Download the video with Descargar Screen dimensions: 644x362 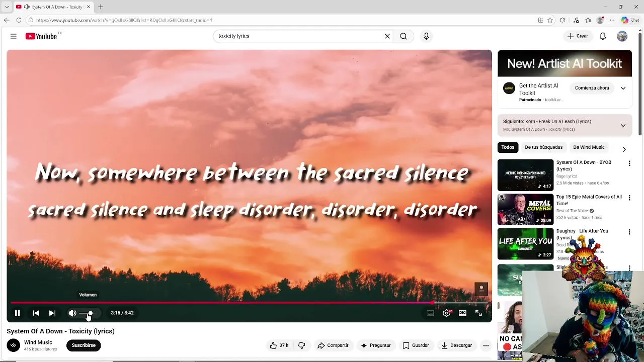[x=457, y=345]
